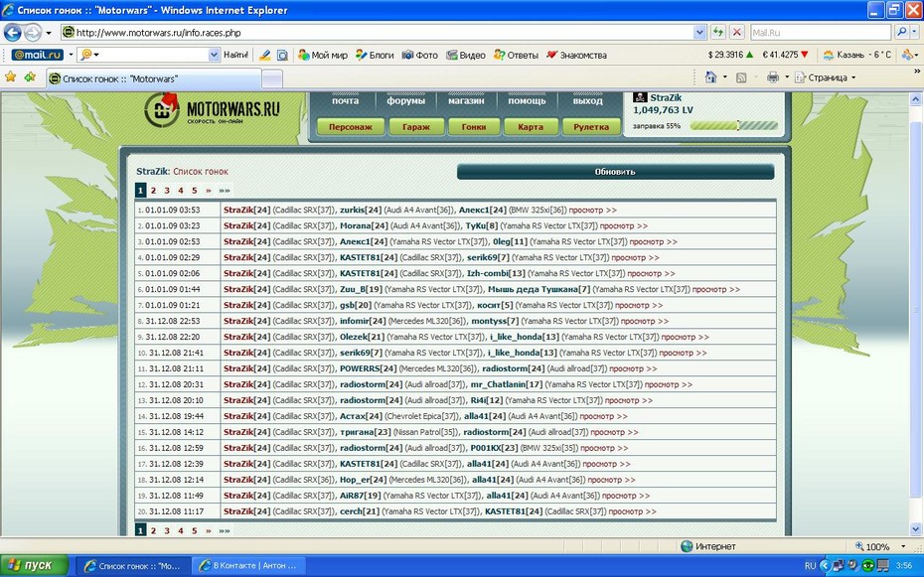This screenshot has width=924, height=577.
Task: Open Мой мир from the Mail.ru toolbar
Action: tap(323, 55)
